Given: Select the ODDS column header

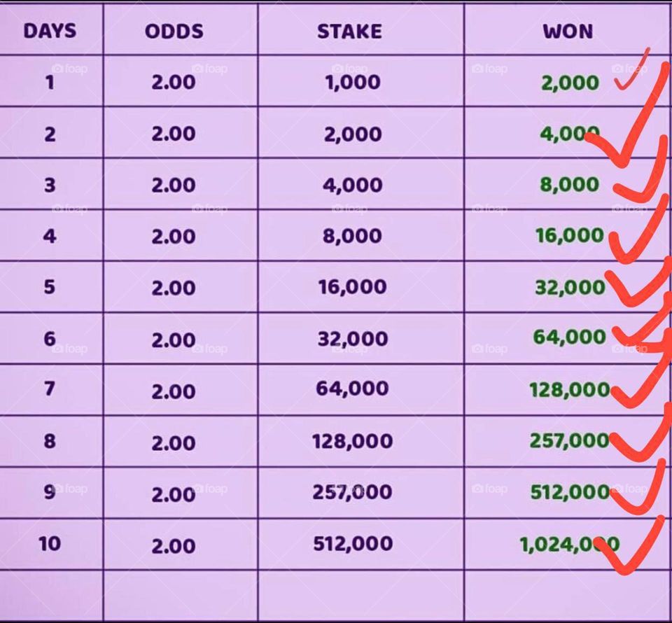Looking at the screenshot, I should [x=174, y=31].
